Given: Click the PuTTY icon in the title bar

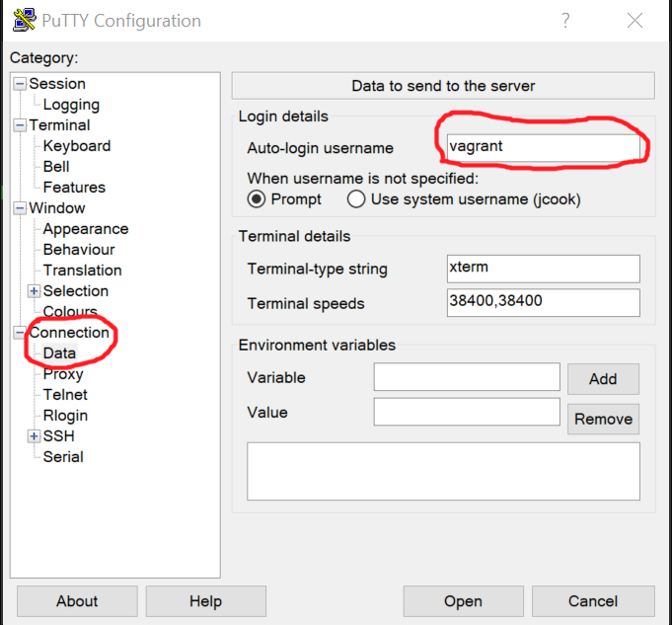Looking at the screenshot, I should pyautogui.click(x=24, y=20).
